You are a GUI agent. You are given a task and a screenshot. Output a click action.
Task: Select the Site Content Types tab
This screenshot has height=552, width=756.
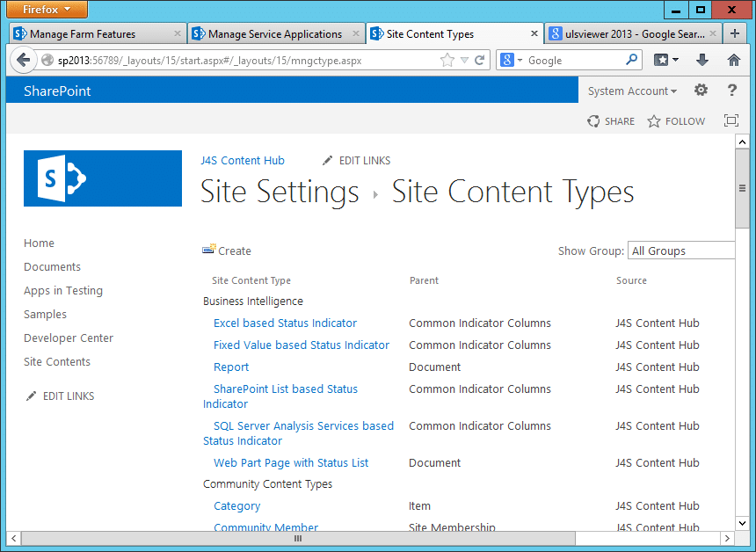(454, 33)
